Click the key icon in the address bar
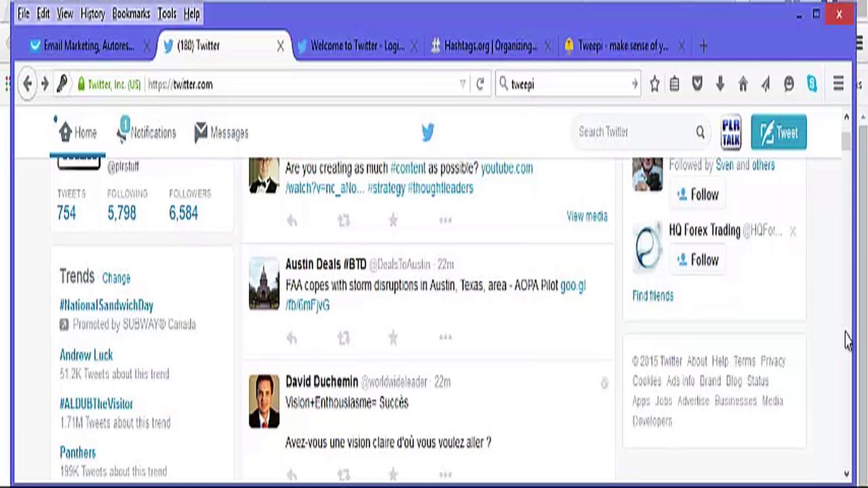 coord(62,84)
